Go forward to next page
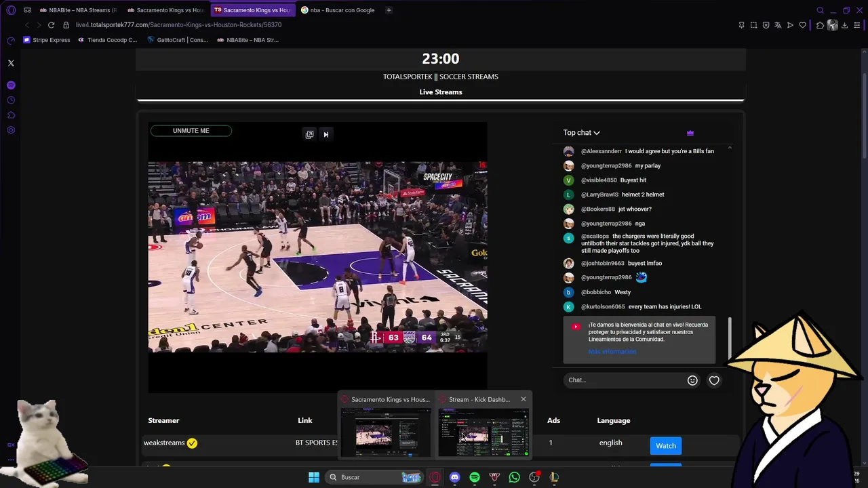 point(39,25)
